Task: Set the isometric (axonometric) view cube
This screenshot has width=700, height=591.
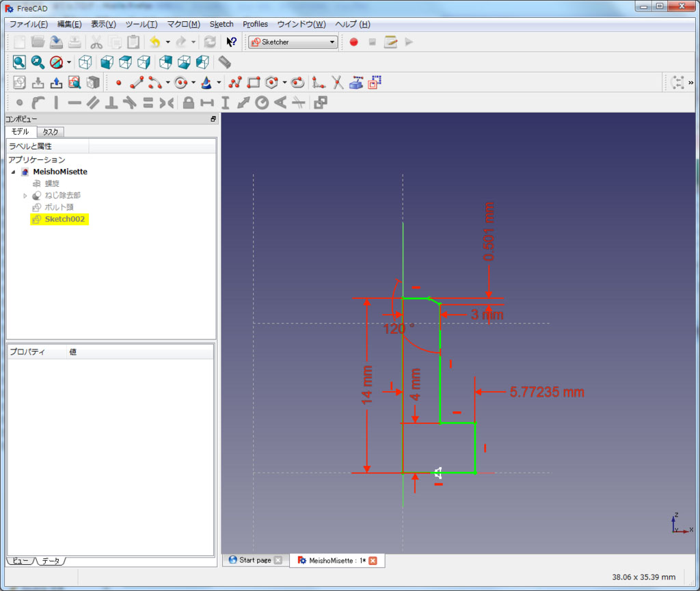Action: coord(85,62)
